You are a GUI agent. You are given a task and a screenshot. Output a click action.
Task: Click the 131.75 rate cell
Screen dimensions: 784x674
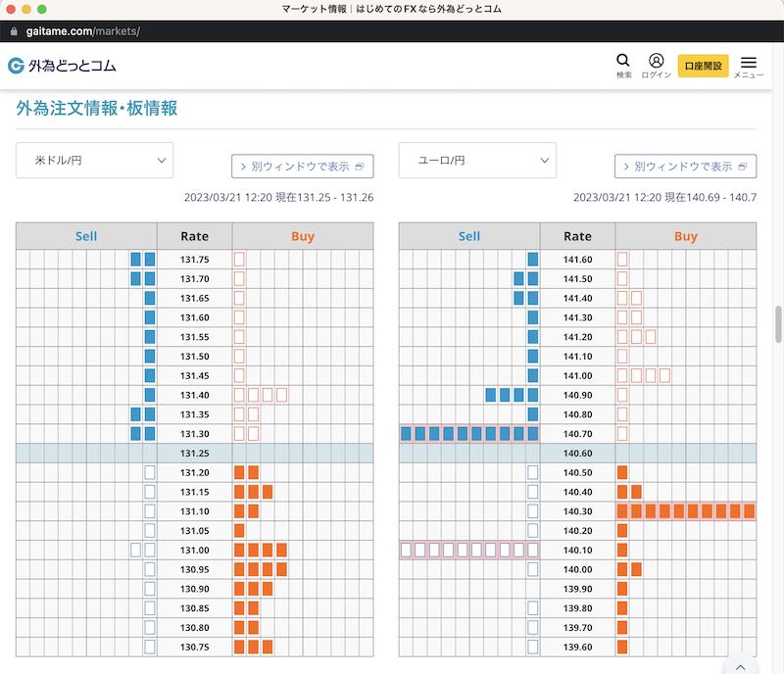click(x=194, y=260)
